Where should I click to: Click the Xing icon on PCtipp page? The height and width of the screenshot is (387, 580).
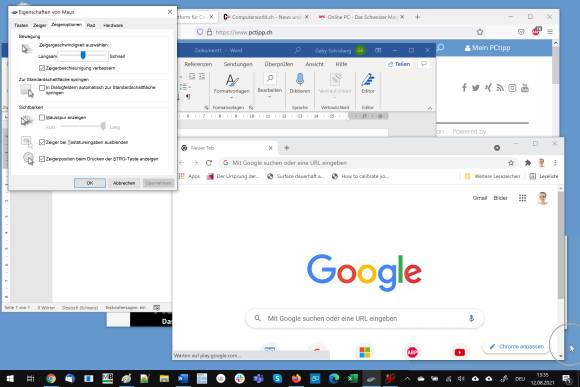(488, 88)
